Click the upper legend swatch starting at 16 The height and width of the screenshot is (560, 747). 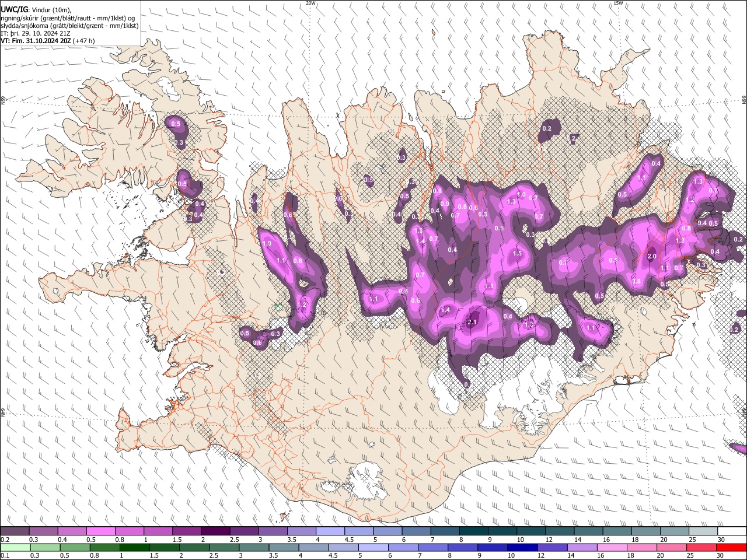[x=616, y=531]
